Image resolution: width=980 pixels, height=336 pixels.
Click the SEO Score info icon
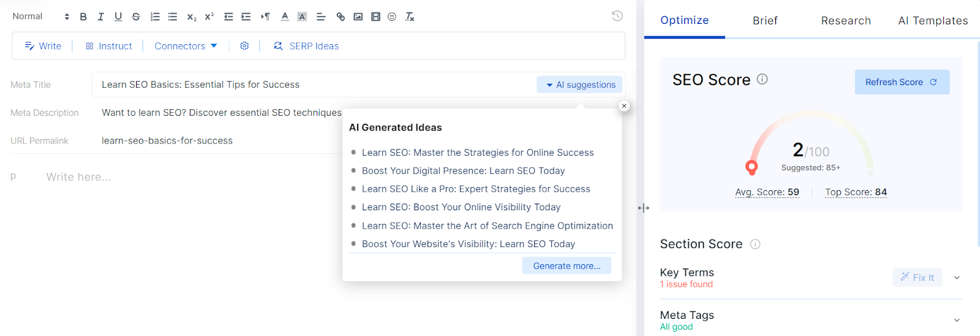click(x=762, y=79)
